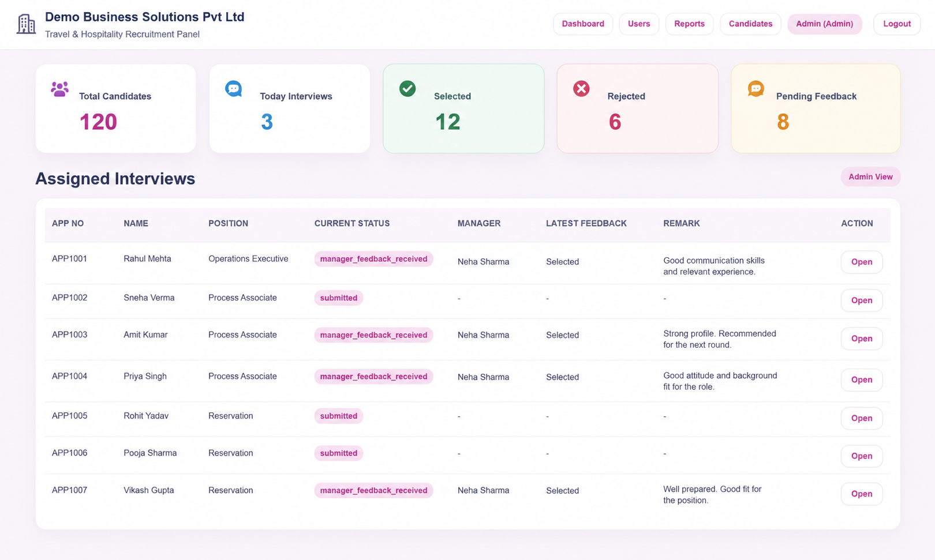Open Rahul Mehta's application APP1001
935x560 pixels.
click(861, 262)
